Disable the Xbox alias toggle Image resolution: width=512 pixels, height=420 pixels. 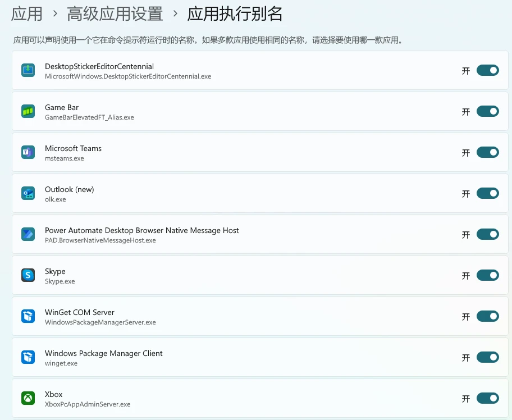pos(487,398)
